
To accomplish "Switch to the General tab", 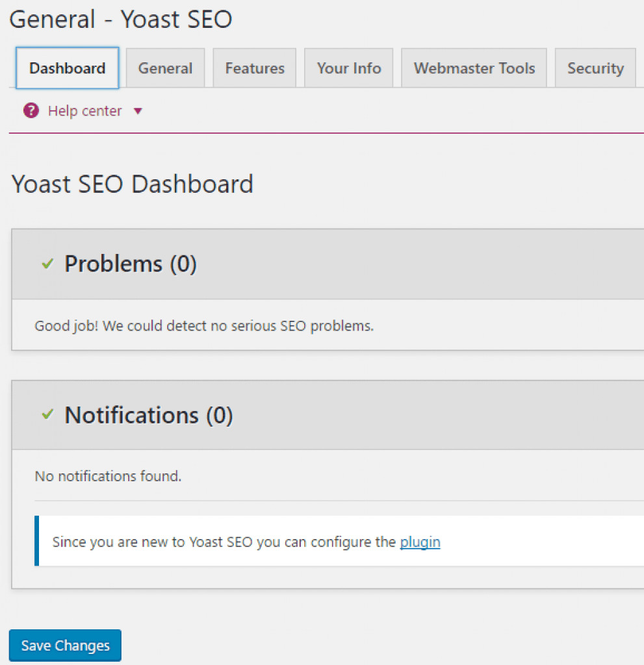I will pyautogui.click(x=165, y=68).
